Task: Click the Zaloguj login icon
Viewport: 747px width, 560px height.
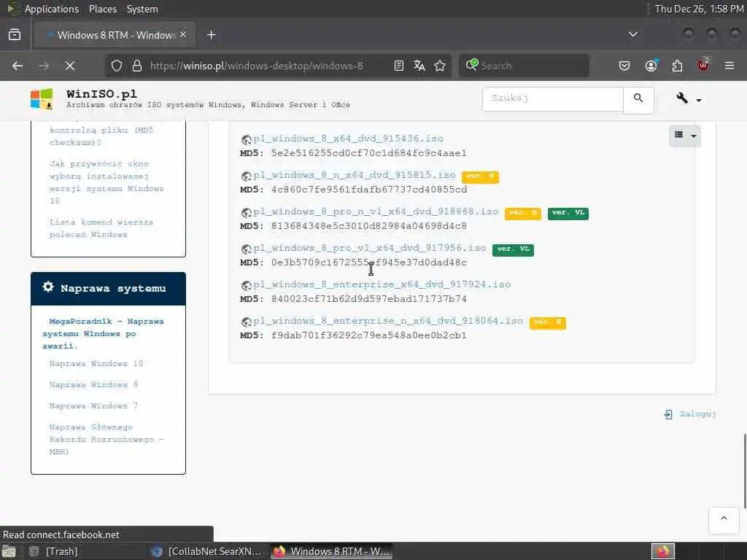Action: click(x=668, y=414)
